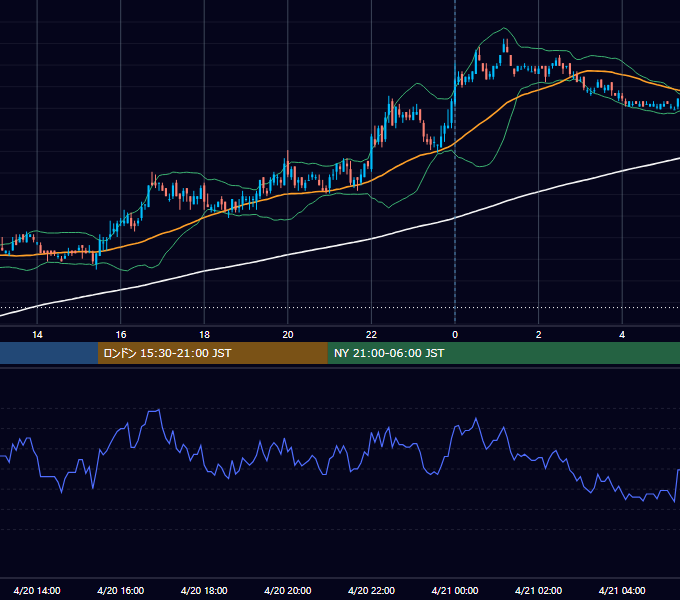The width and height of the screenshot is (680, 600).
Task: Click the 20 hour tick label
Action: (288, 335)
